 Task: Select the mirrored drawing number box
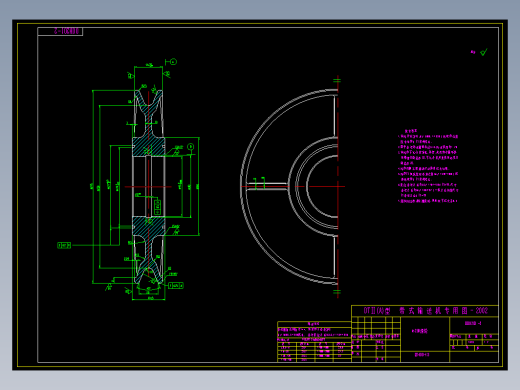click(x=60, y=31)
